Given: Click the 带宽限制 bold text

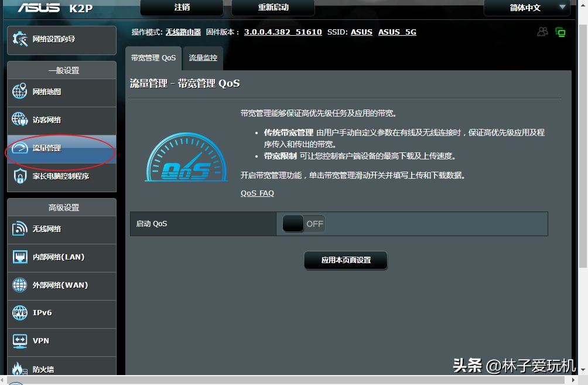Looking at the screenshot, I should point(280,156).
